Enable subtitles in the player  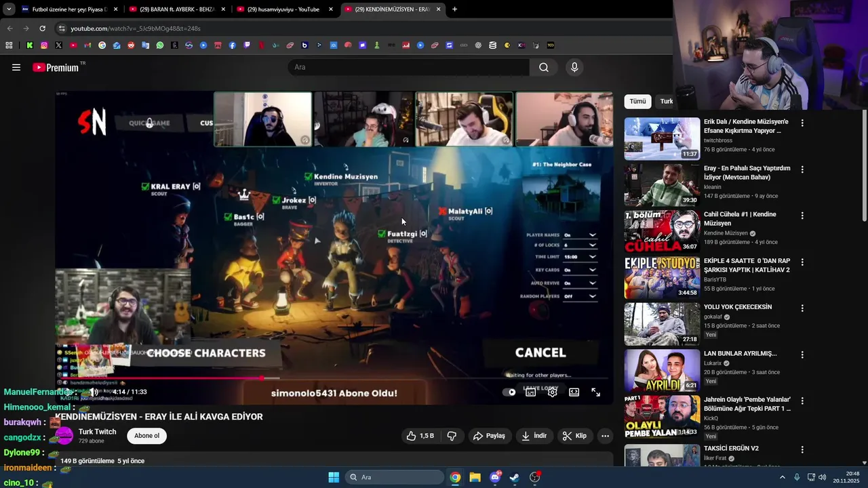click(531, 392)
